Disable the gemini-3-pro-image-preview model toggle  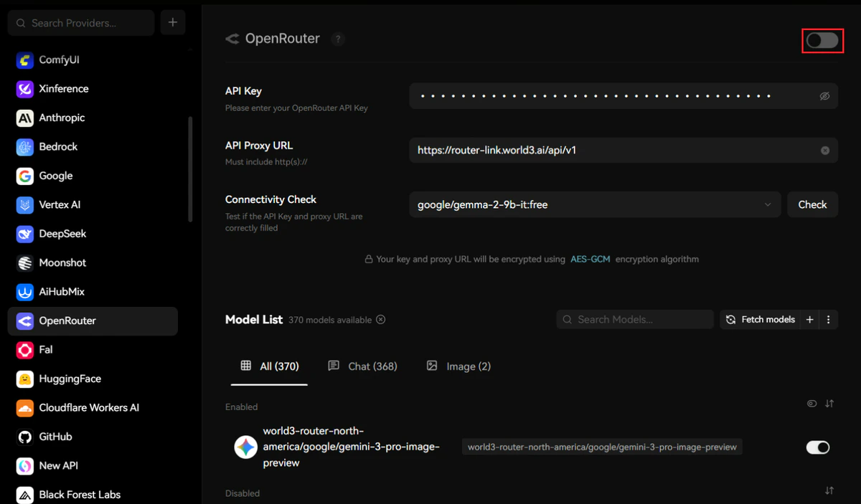(818, 447)
